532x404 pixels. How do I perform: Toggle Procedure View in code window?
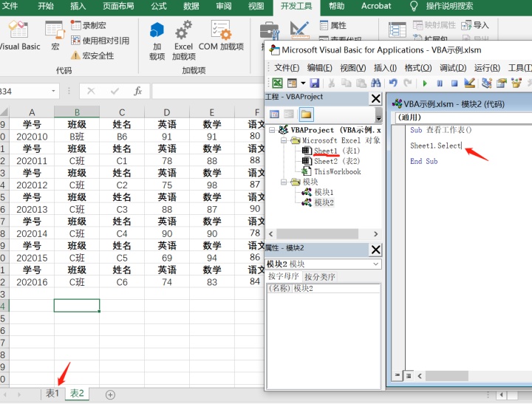click(397, 375)
